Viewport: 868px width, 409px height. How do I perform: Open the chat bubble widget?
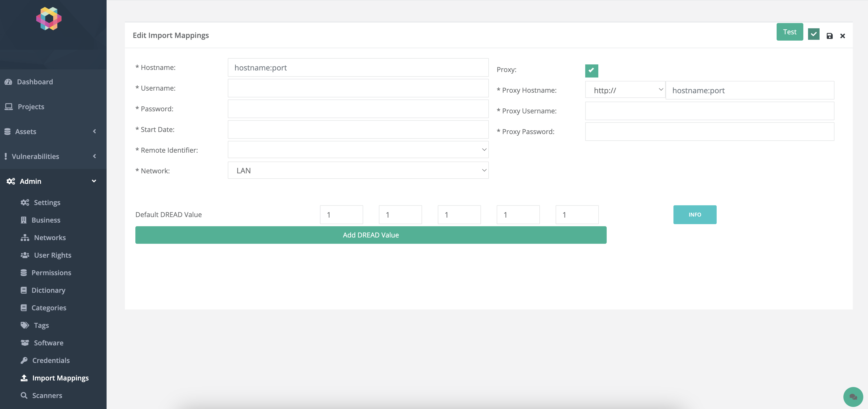pyautogui.click(x=853, y=397)
